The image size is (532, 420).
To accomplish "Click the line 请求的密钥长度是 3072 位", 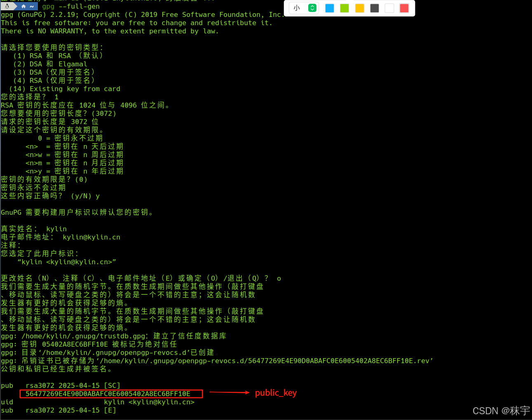I will click(50, 122).
